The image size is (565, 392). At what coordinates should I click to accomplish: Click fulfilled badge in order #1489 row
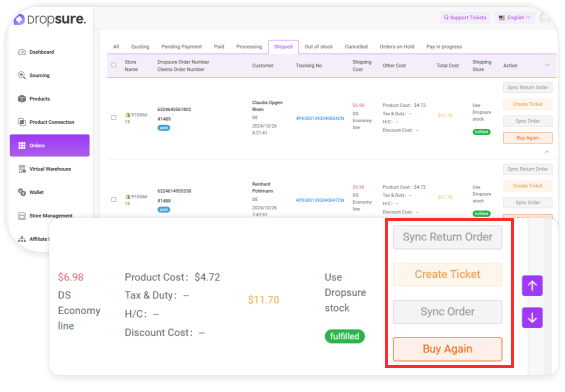click(x=481, y=132)
